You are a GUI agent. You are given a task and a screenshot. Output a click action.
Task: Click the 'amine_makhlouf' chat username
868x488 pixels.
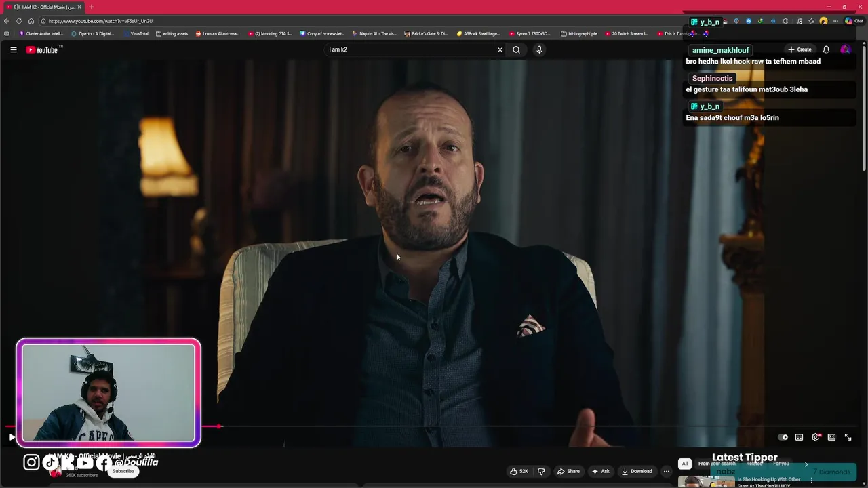tap(721, 50)
